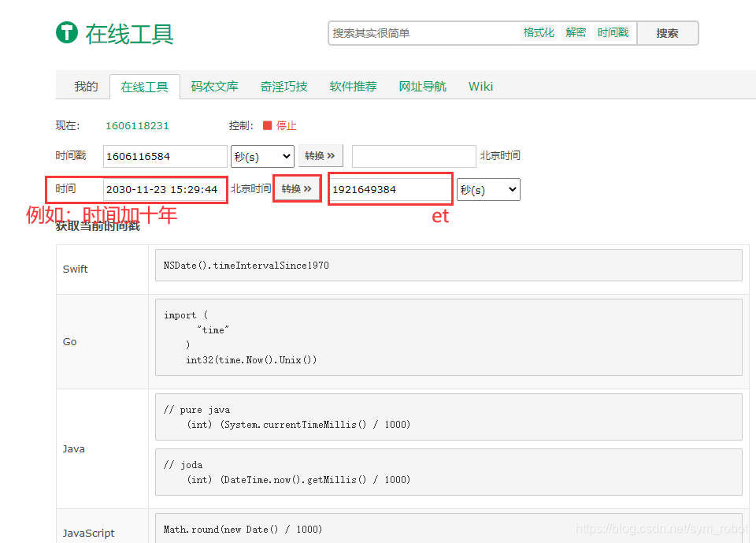This screenshot has height=543, width=756.
Task: Open the 奇淫巧技 tab
Action: coord(283,87)
